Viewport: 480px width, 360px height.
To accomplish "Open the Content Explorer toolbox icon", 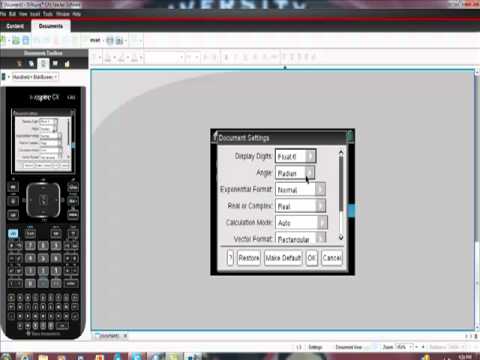I will click(x=67, y=63).
